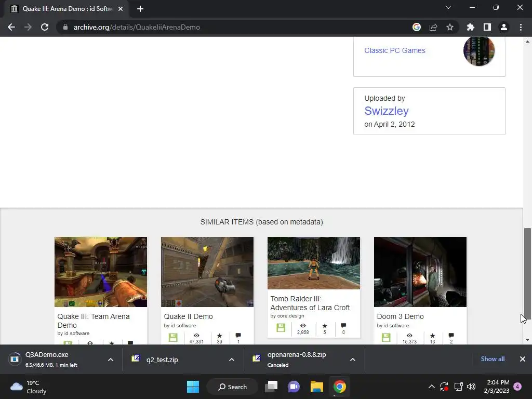
Task: Open the Extensions puzzle icon
Action: pyautogui.click(x=471, y=27)
